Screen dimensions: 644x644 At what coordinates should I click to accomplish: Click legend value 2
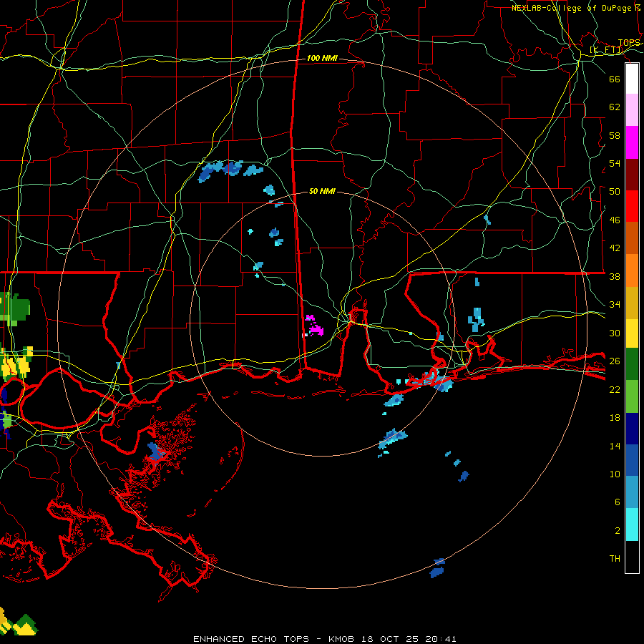coord(618,531)
